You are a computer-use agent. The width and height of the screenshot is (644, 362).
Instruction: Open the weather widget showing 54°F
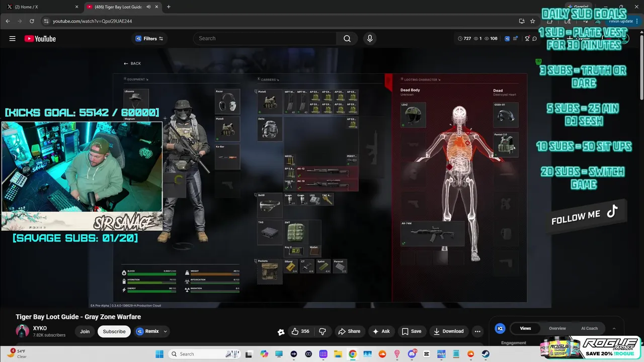[x=18, y=354]
